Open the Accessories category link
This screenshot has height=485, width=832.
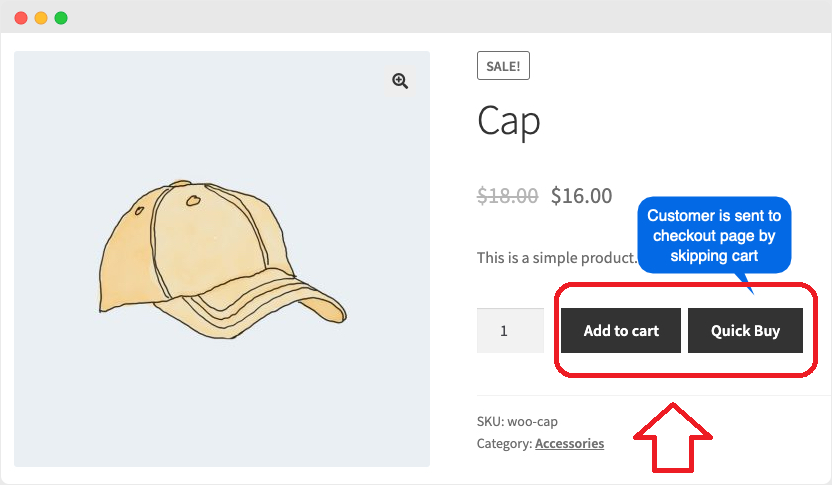tap(569, 444)
